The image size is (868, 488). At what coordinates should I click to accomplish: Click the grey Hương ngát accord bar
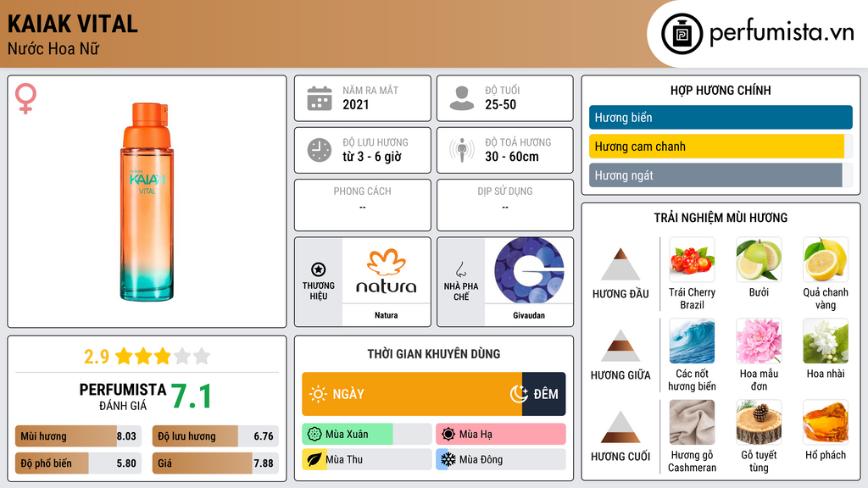(721, 175)
